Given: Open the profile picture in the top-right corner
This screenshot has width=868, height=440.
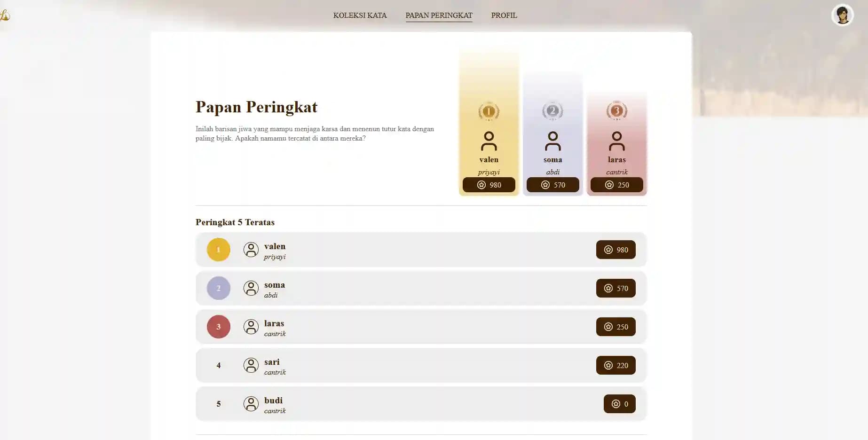Looking at the screenshot, I should (842, 16).
